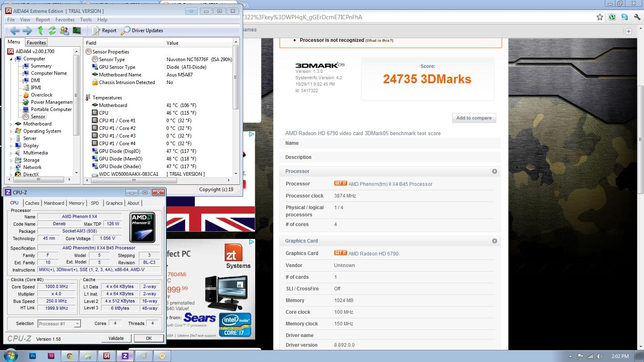Open Driver Updates in AIDA64 toolbar
The width and height of the screenshot is (644, 362).
click(142, 31)
